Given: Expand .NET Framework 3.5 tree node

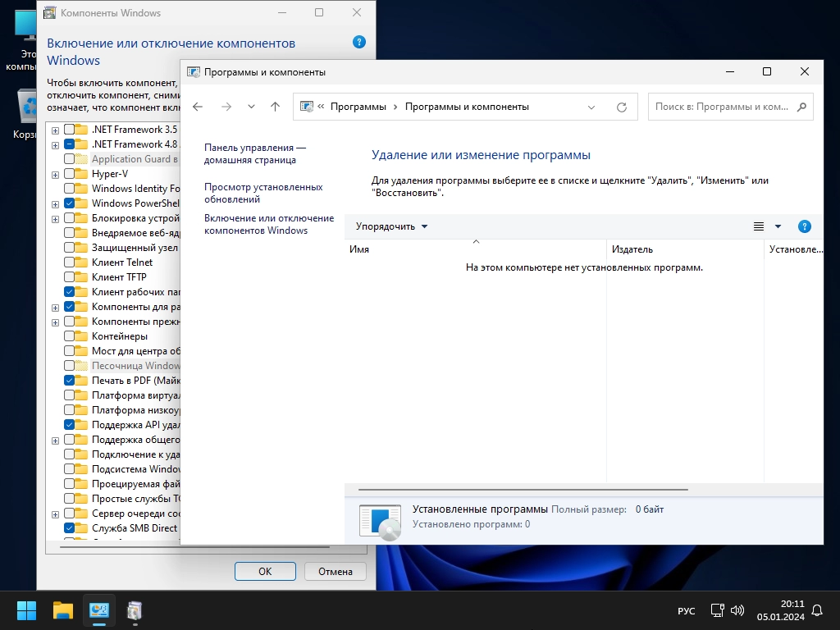Looking at the screenshot, I should pos(55,130).
